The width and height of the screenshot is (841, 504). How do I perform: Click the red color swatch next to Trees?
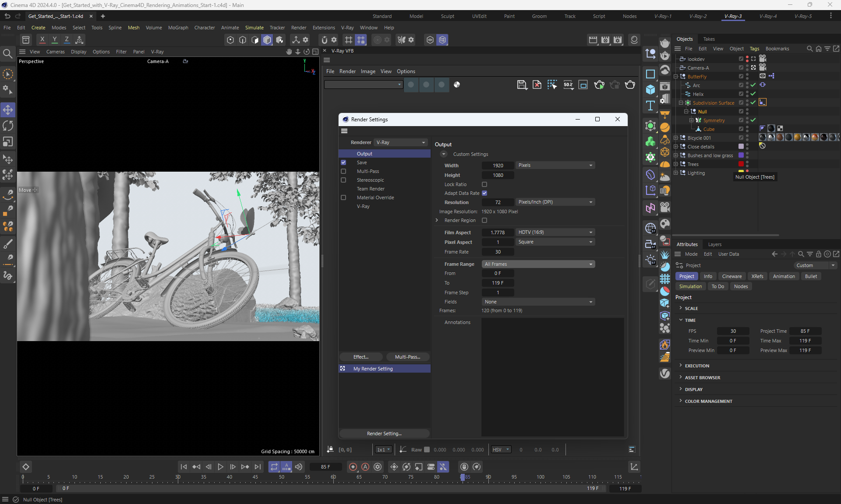click(741, 164)
